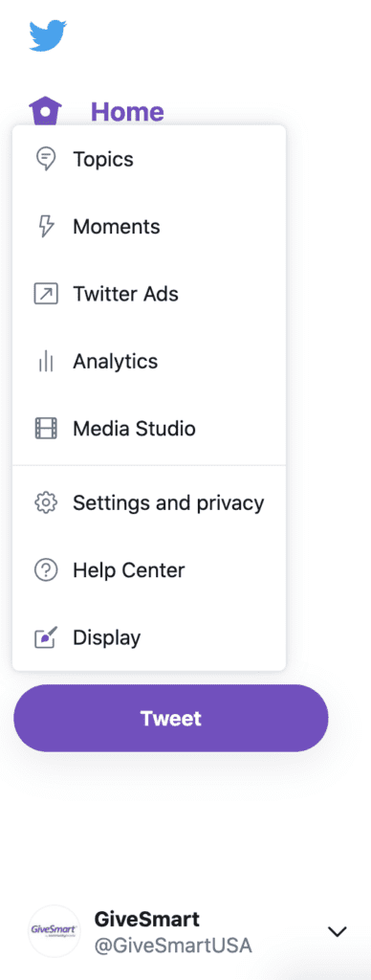This screenshot has height=980, width=371.
Task: Click the Twitter bird logo
Action: click(48, 35)
